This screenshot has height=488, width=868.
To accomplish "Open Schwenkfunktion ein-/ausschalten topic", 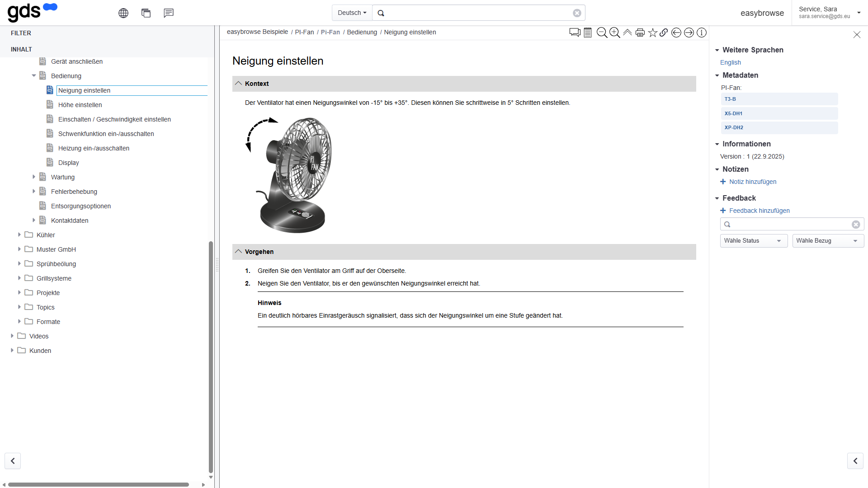I will tap(106, 134).
